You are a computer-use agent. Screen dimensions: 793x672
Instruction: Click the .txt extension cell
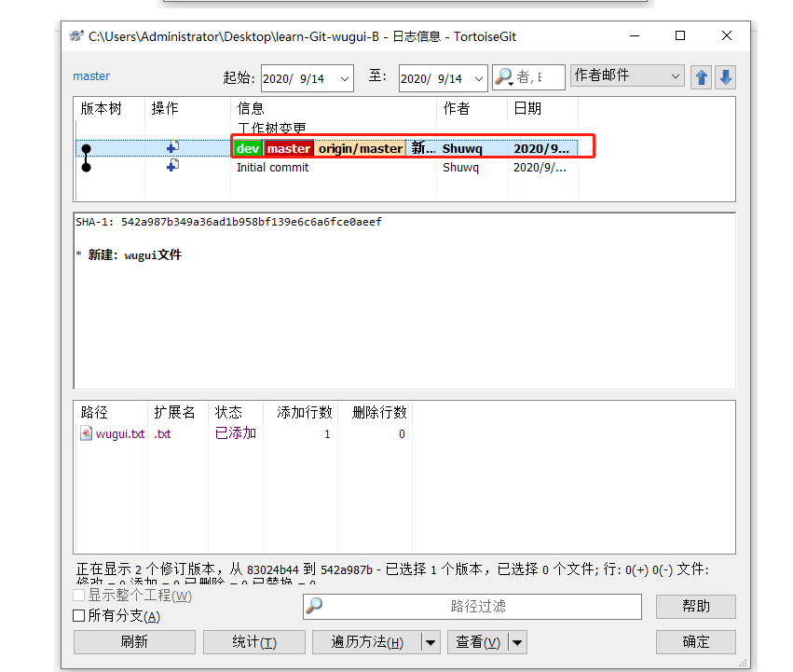pyautogui.click(x=162, y=433)
